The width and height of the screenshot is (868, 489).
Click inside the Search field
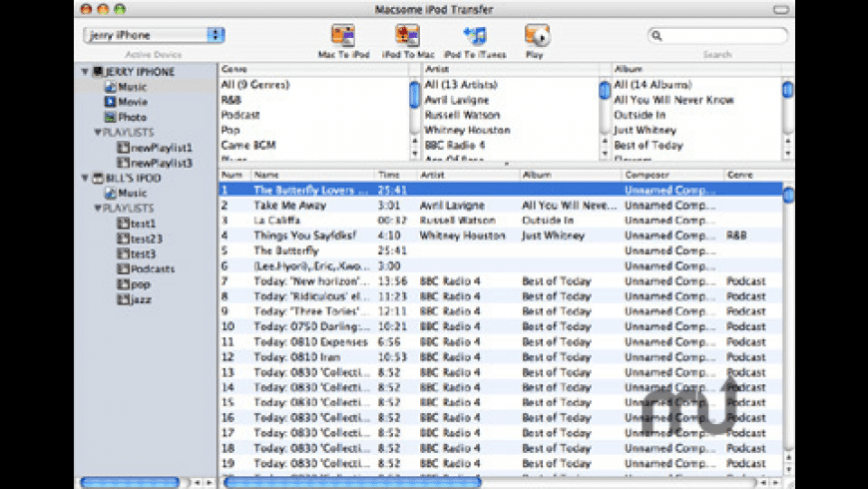click(x=717, y=36)
